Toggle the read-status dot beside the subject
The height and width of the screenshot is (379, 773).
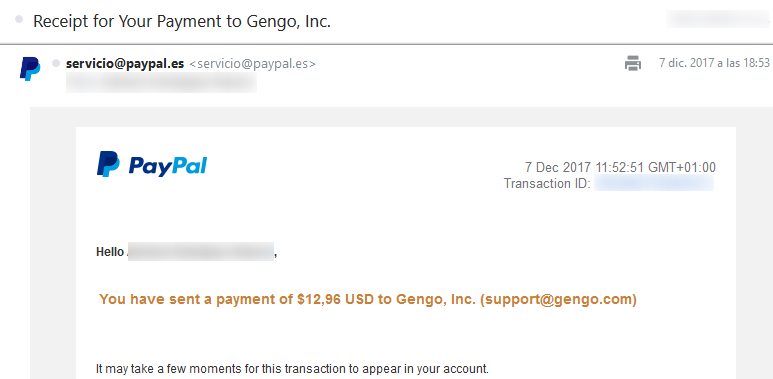[19, 20]
